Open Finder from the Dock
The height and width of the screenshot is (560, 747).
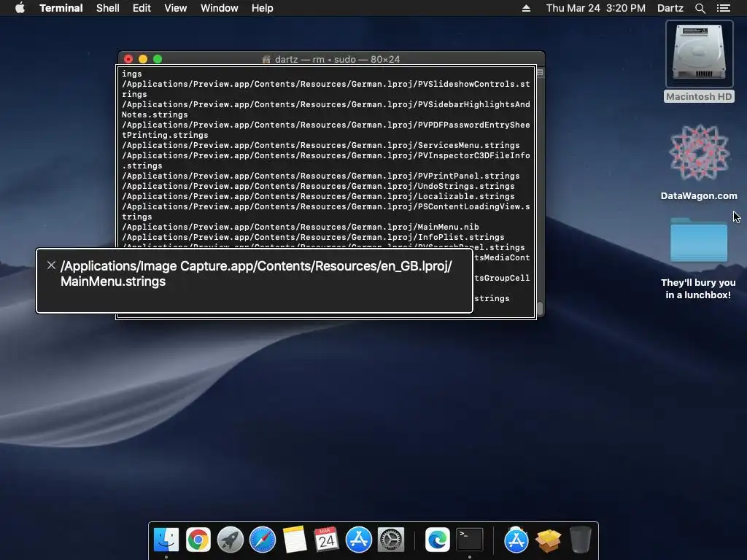[166, 540]
